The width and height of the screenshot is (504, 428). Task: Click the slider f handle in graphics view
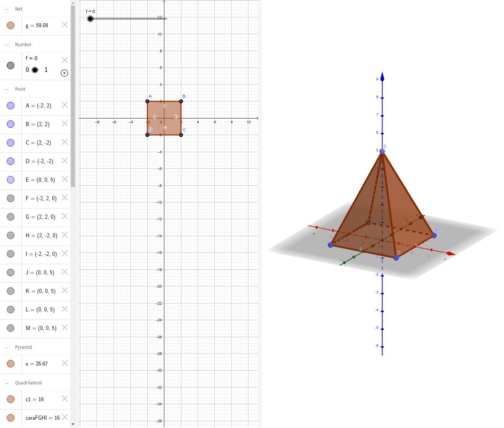pos(90,19)
